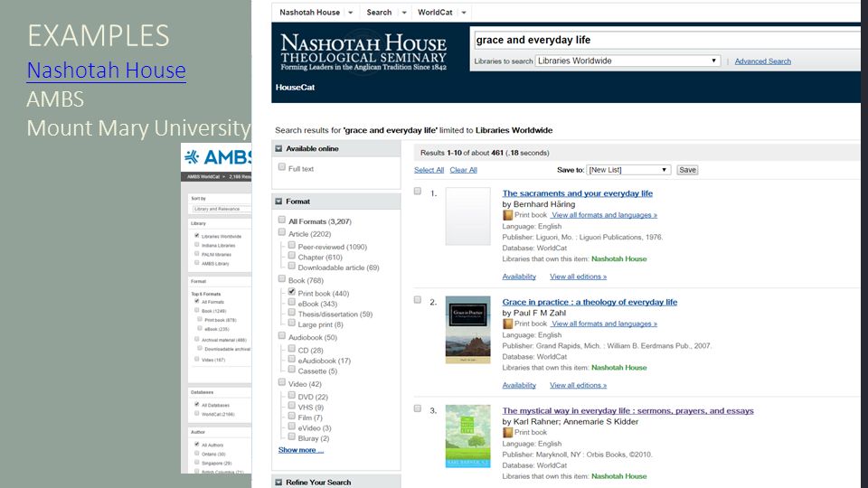Check the DVD (22) filter

[x=291, y=395]
